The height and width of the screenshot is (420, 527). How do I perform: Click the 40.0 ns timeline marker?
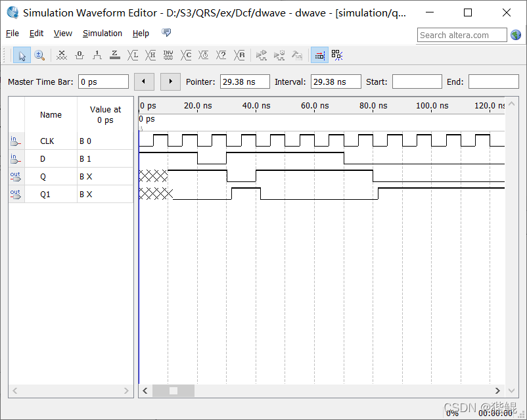[256, 106]
